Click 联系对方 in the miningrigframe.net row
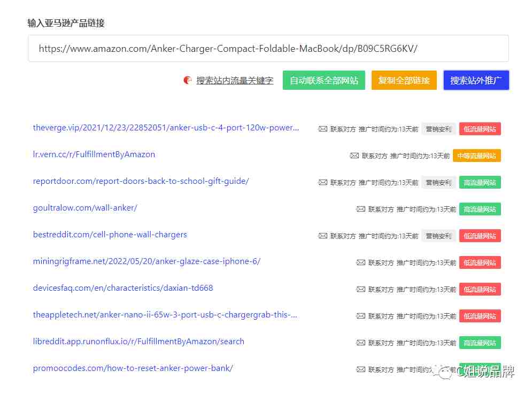532x395 pixels. (x=381, y=263)
